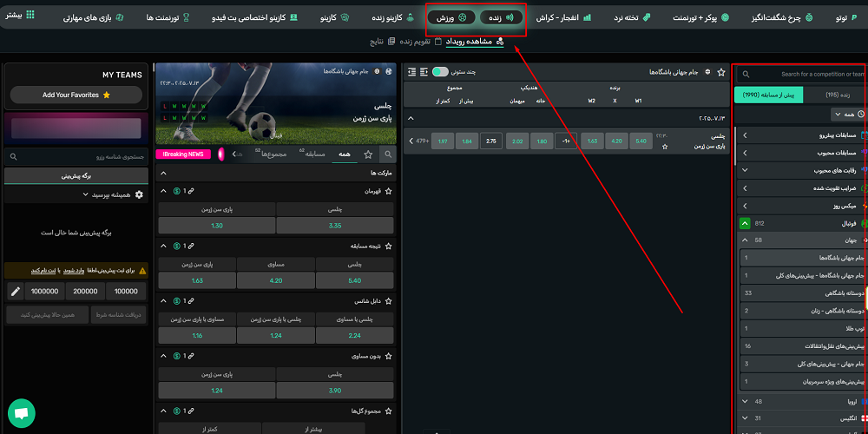This screenshot has height=434, width=868.
Task: Click the football icon in the match banner
Action: [388, 71]
